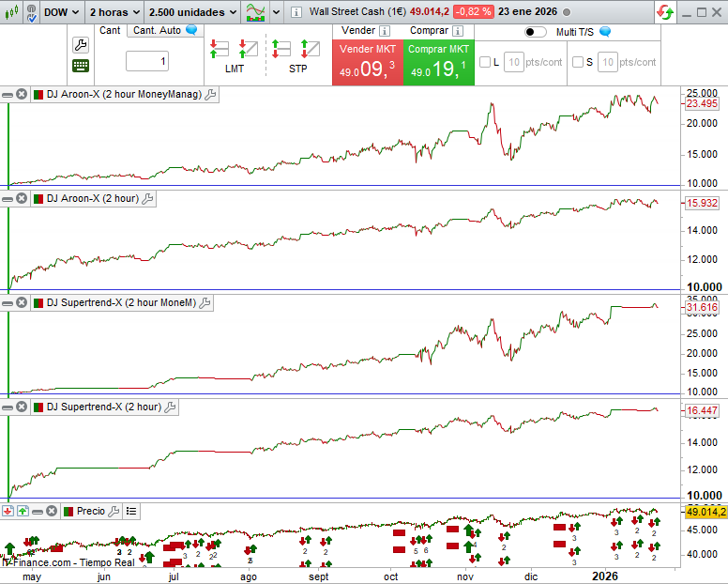
Task: Open order panel wrench settings
Action: tap(81, 45)
